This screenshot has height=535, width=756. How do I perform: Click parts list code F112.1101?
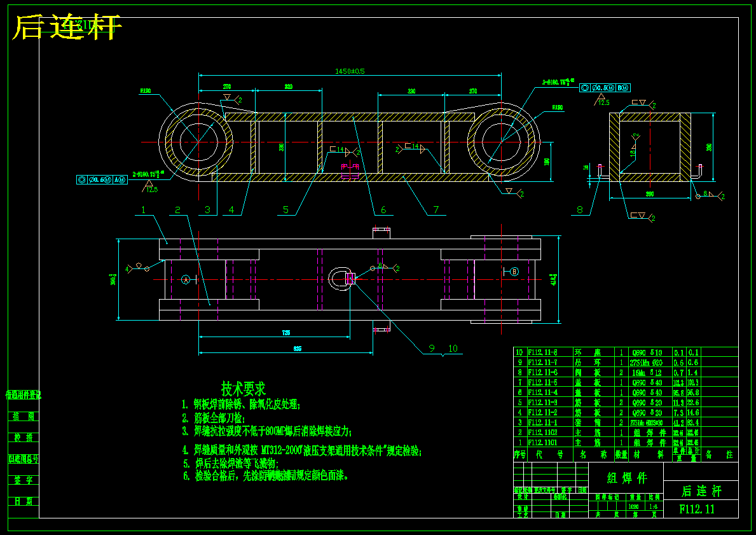click(543, 442)
